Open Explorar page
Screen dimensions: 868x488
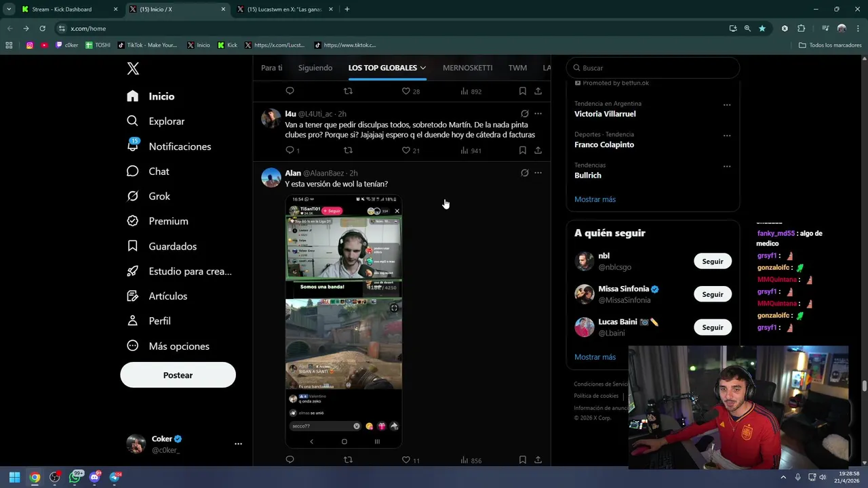point(155,121)
